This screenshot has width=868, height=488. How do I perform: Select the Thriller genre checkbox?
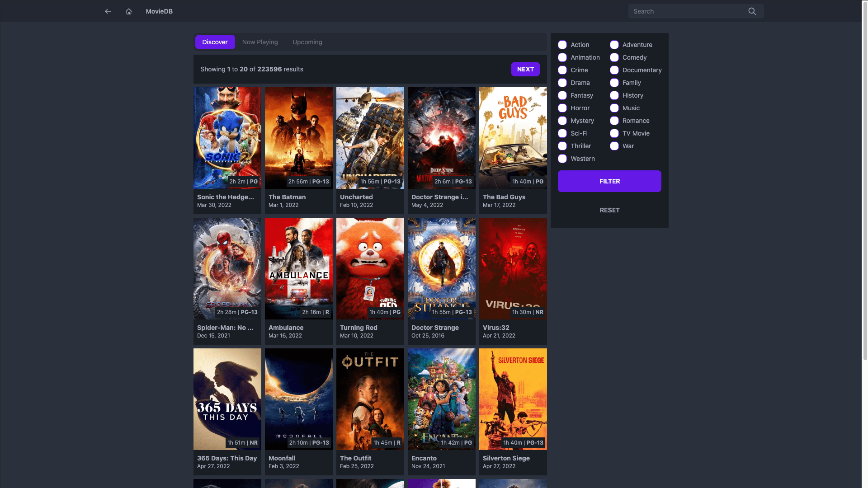562,146
